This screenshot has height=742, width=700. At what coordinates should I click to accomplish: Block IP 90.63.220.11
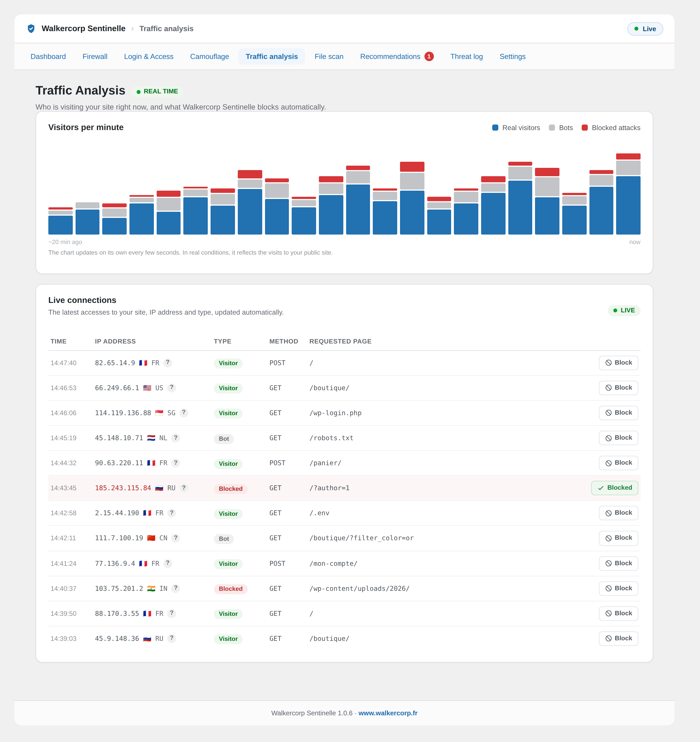pyautogui.click(x=618, y=462)
